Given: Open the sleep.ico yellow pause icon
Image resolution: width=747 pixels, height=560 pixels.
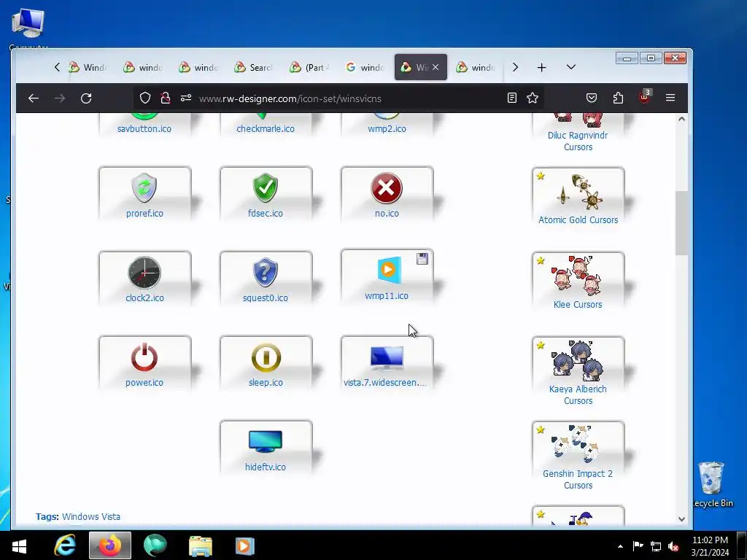Looking at the screenshot, I should (x=266, y=357).
